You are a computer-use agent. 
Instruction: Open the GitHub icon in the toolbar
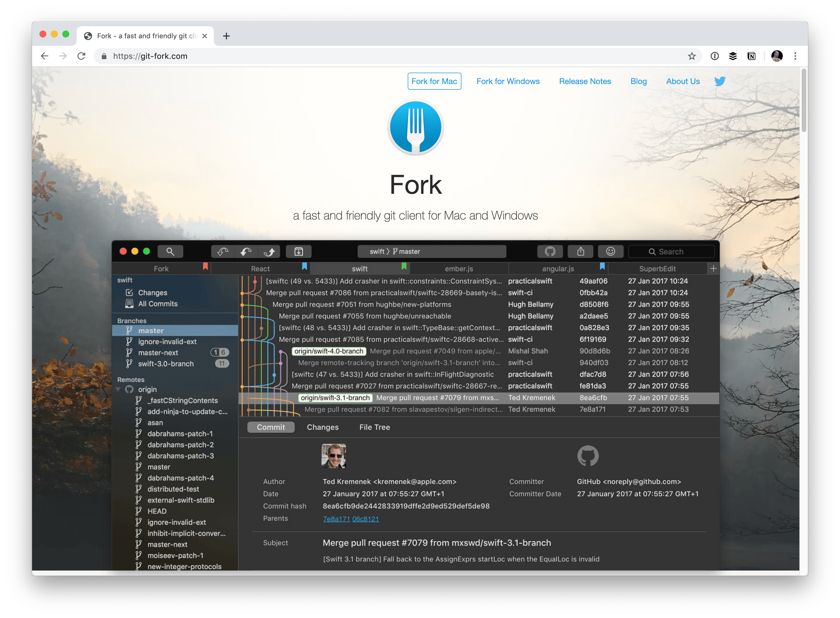pyautogui.click(x=551, y=251)
